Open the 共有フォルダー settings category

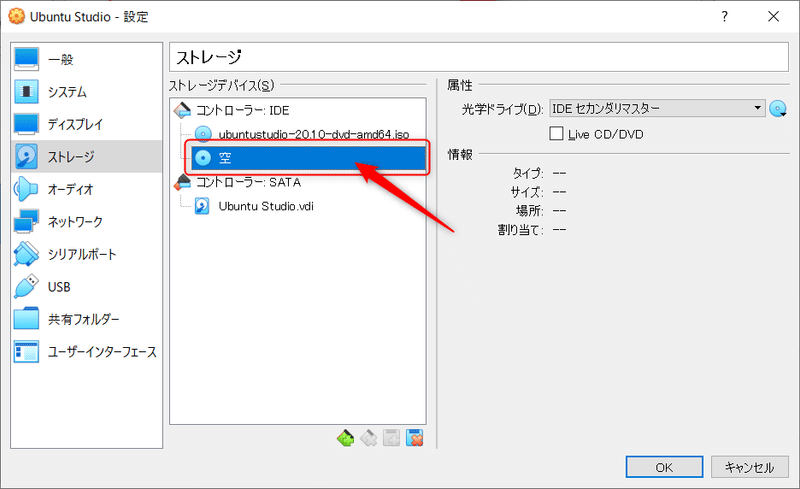[86, 319]
